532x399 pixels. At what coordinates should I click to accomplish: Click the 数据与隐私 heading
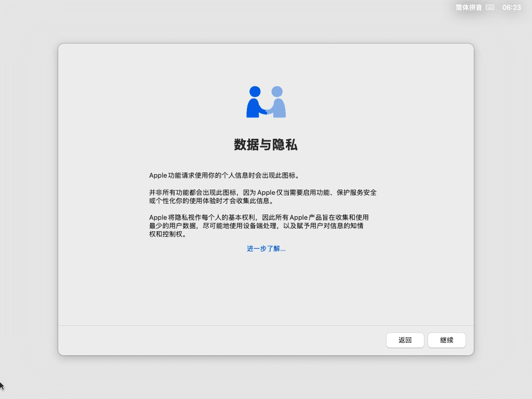(x=265, y=145)
